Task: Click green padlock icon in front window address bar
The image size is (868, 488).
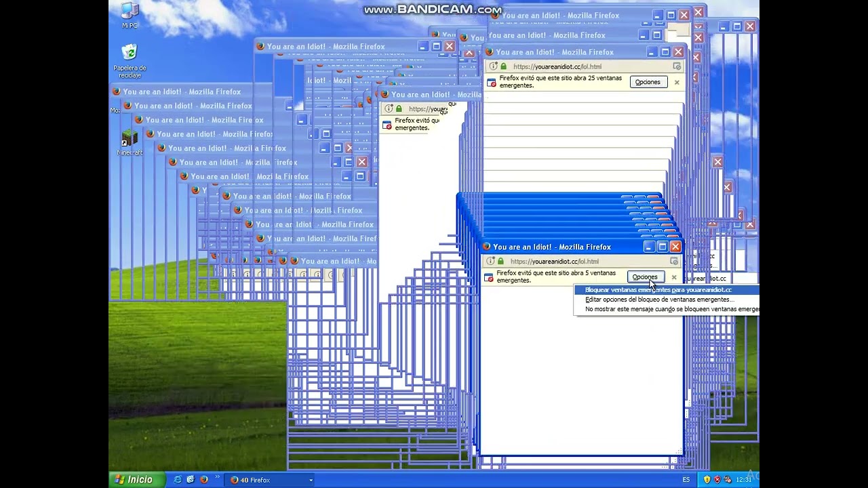Action: (x=501, y=261)
